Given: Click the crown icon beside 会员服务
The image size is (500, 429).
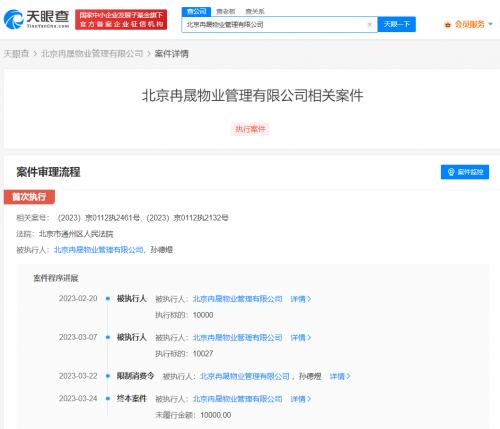Looking at the screenshot, I should tap(448, 24).
